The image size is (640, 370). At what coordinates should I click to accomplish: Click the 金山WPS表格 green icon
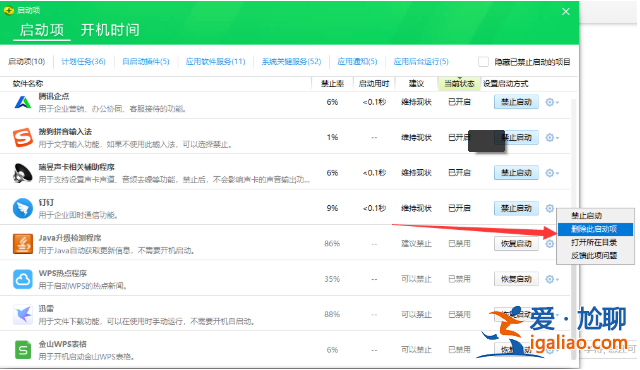23,350
